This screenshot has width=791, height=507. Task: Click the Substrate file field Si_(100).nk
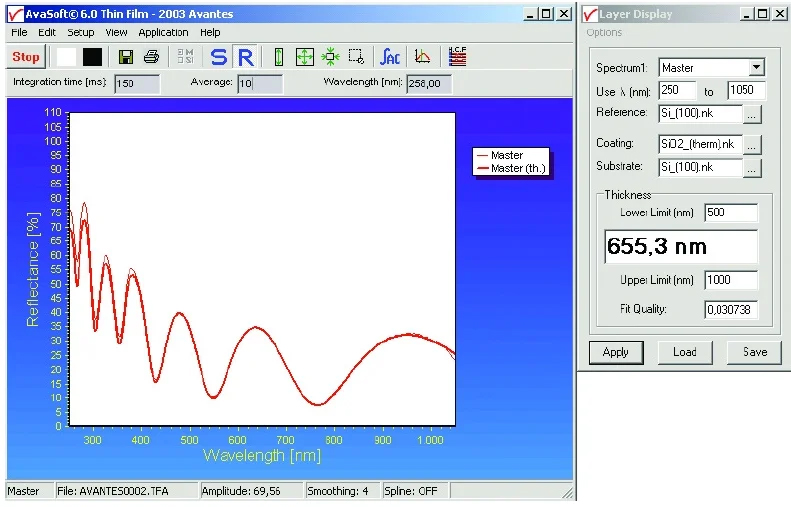[x=701, y=167]
